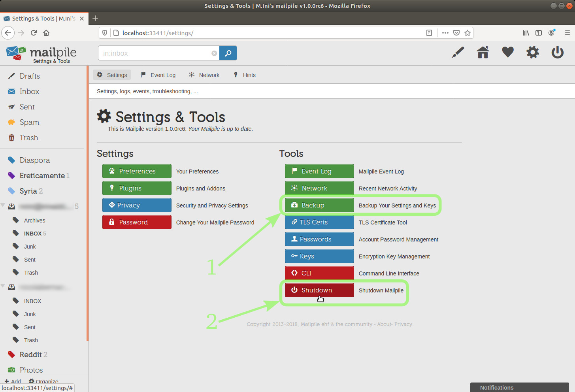Follow the About footer link
Viewport: 575px width, 392px height.
coord(384,324)
